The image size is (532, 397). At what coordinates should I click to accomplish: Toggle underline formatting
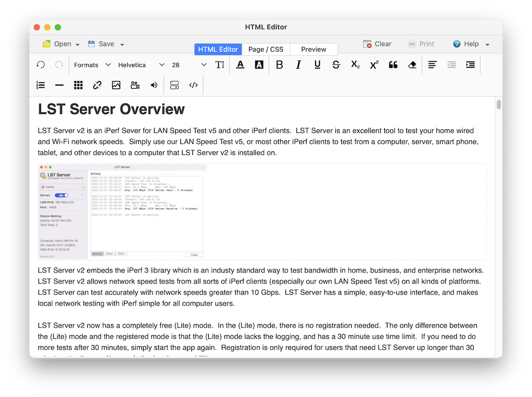click(317, 65)
